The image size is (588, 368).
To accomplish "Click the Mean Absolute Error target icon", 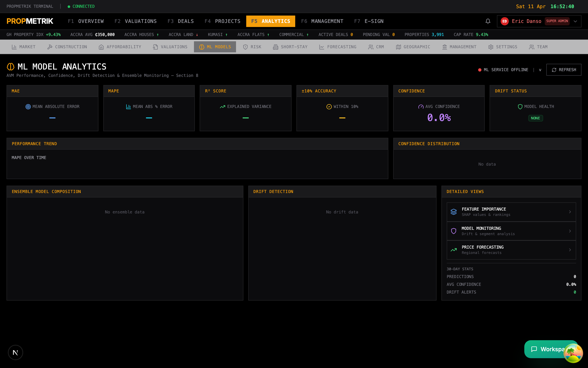I will (x=28, y=107).
